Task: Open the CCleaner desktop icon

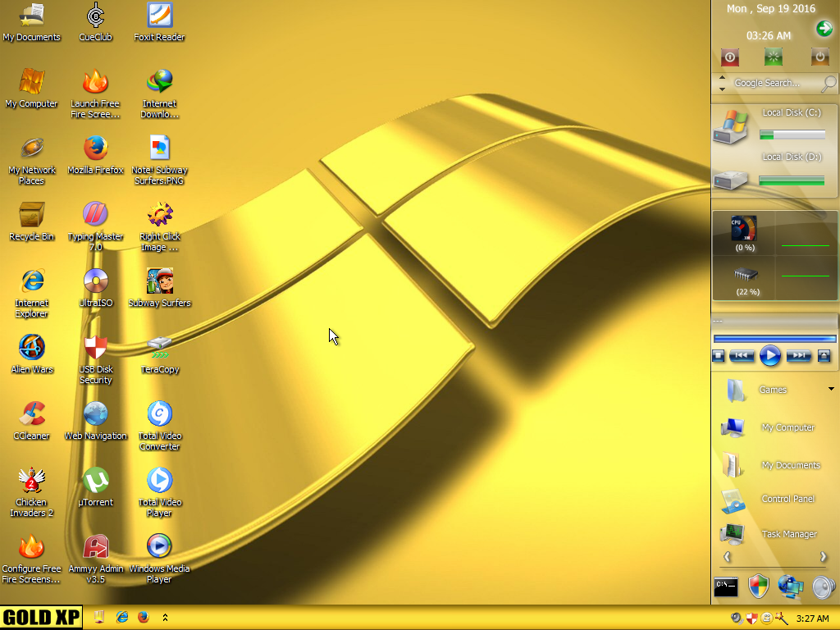Action: [32, 414]
